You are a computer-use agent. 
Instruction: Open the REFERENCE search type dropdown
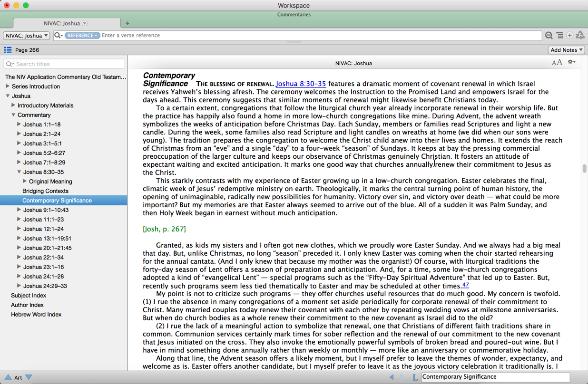click(82, 36)
